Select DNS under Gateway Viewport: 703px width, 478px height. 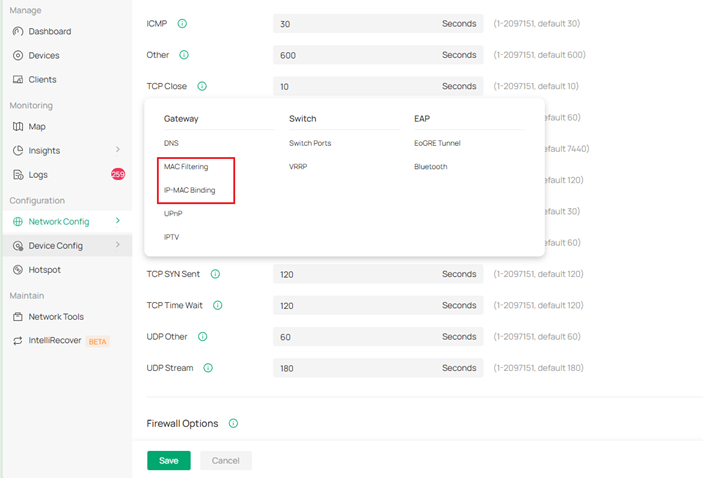tap(171, 143)
